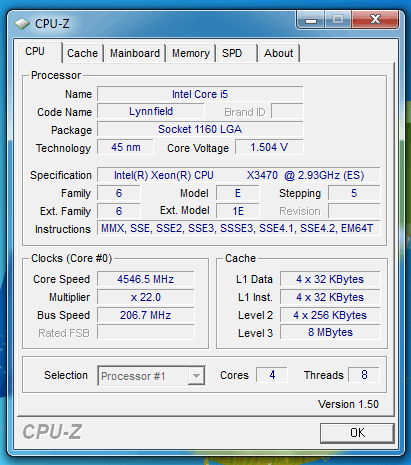Click the OK button
The image size is (411, 465).
point(357,433)
